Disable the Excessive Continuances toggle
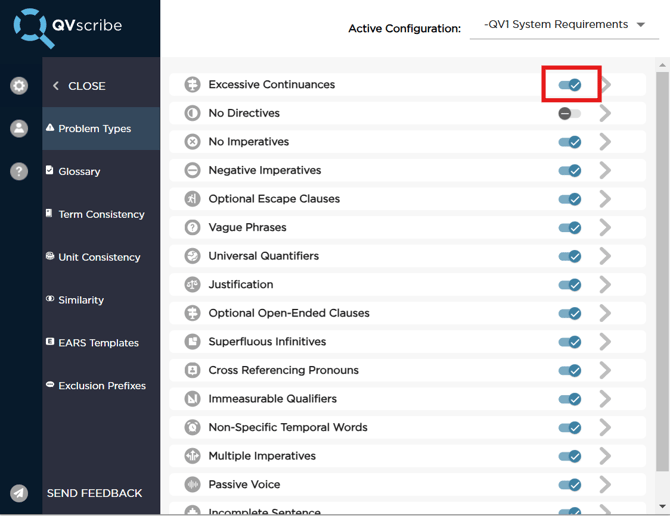Viewport: 670px width, 516px height. (570, 85)
